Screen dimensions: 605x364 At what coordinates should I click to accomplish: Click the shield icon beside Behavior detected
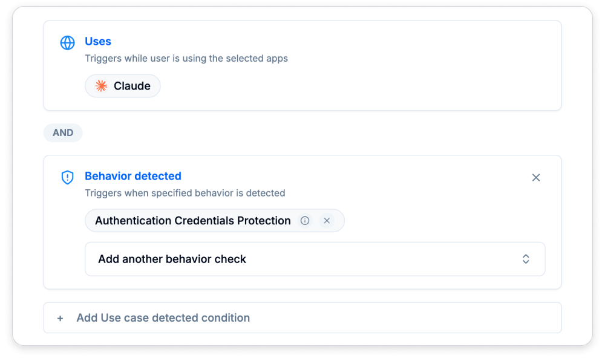[x=67, y=177]
